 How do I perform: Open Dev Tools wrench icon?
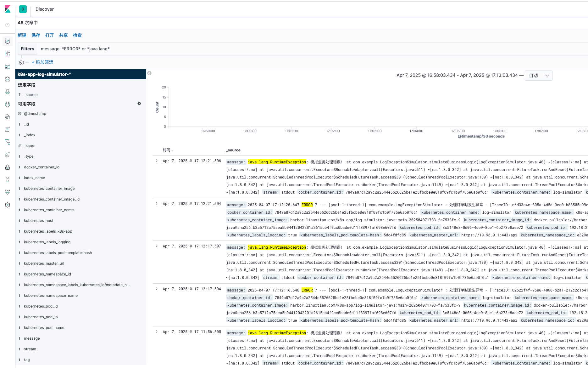pos(8,180)
